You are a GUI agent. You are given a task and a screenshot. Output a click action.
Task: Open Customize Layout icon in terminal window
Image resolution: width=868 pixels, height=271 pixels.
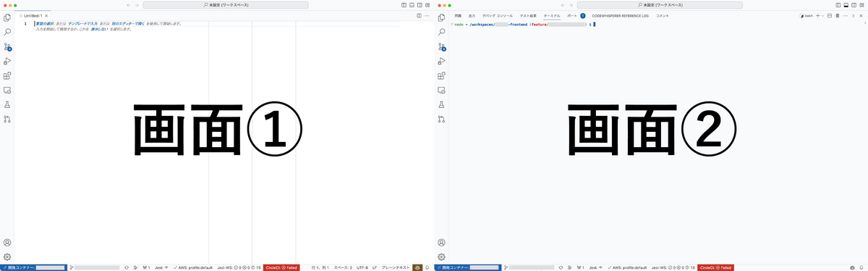point(861,5)
